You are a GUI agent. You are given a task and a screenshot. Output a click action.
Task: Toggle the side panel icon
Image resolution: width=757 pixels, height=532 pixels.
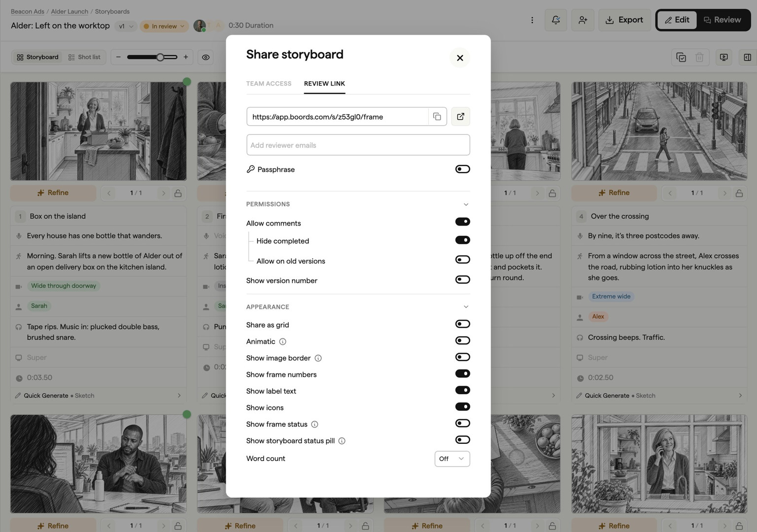(x=747, y=57)
